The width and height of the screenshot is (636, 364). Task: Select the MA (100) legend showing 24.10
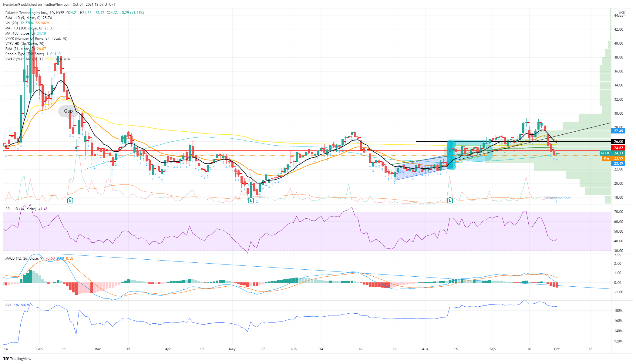pos(26,33)
